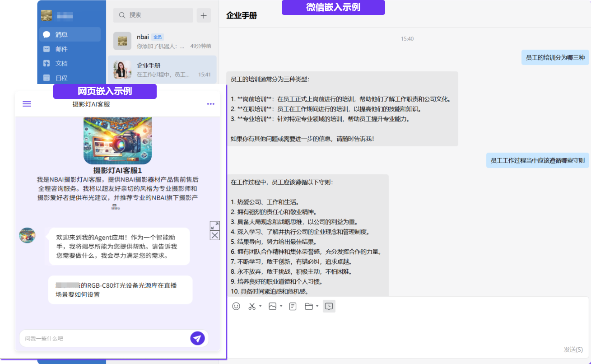Click the 发送(S) send button

click(x=573, y=349)
